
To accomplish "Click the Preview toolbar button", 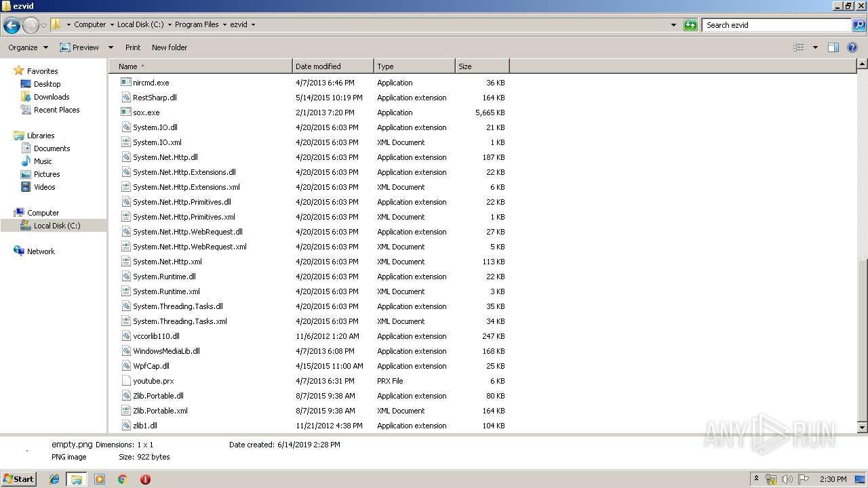I will (x=79, y=47).
